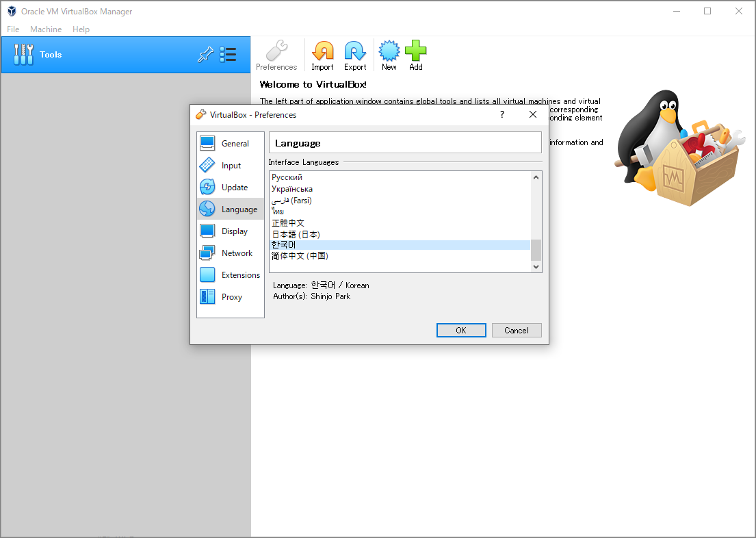756x538 pixels.
Task: Click Cancel in Preferences dialog
Action: coord(517,331)
